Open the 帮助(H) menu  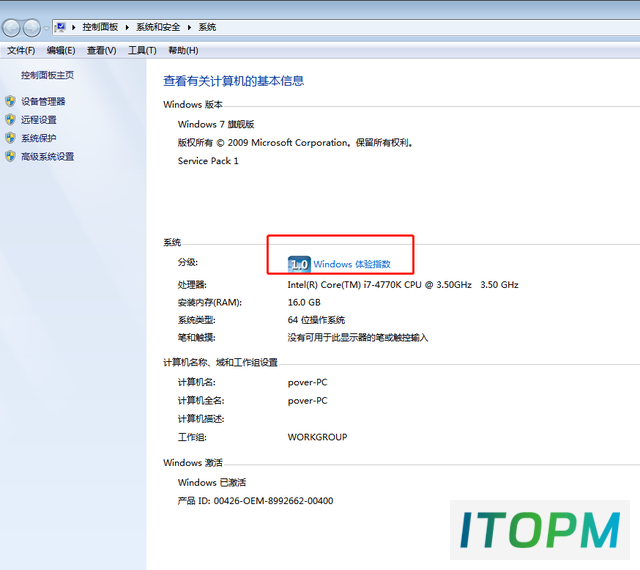coord(183,50)
